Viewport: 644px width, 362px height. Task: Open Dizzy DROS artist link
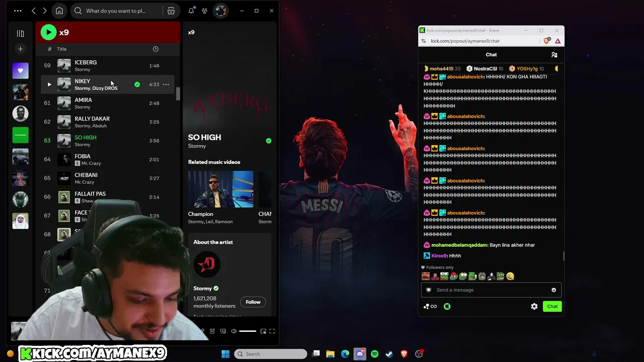(105, 88)
